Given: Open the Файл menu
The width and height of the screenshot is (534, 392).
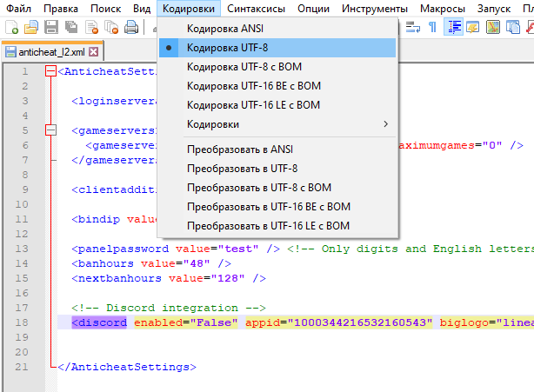Looking at the screenshot, I should click(19, 9).
